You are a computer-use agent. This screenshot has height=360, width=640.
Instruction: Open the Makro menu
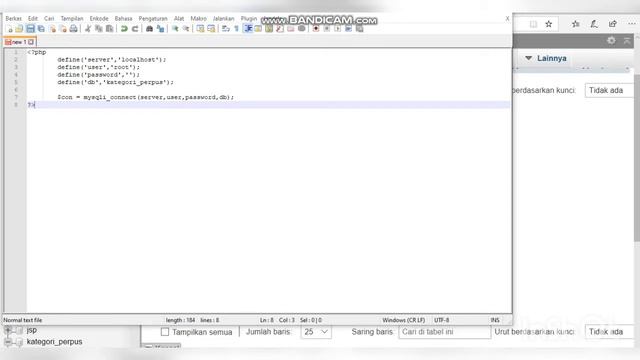198,18
